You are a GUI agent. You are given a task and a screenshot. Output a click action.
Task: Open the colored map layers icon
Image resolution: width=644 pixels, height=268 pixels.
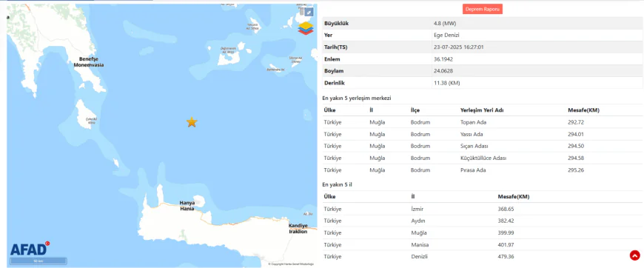click(306, 29)
